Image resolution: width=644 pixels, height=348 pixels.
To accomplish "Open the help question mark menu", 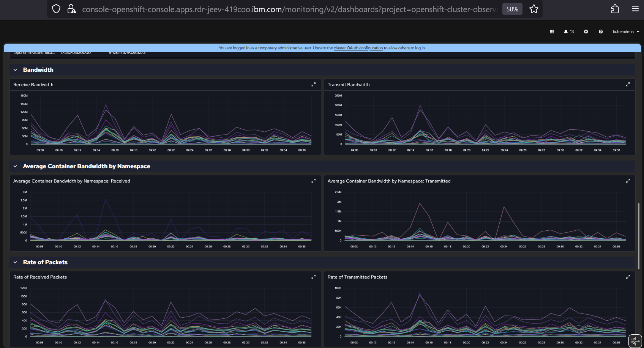I will point(601,31).
